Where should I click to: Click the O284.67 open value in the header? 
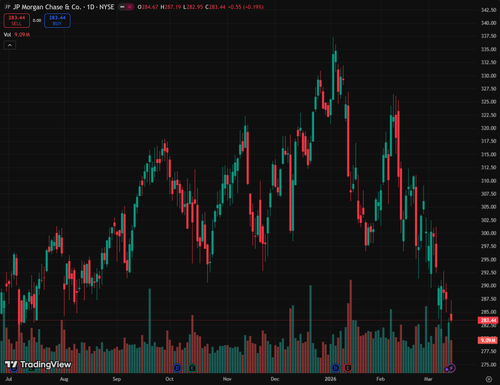point(148,7)
